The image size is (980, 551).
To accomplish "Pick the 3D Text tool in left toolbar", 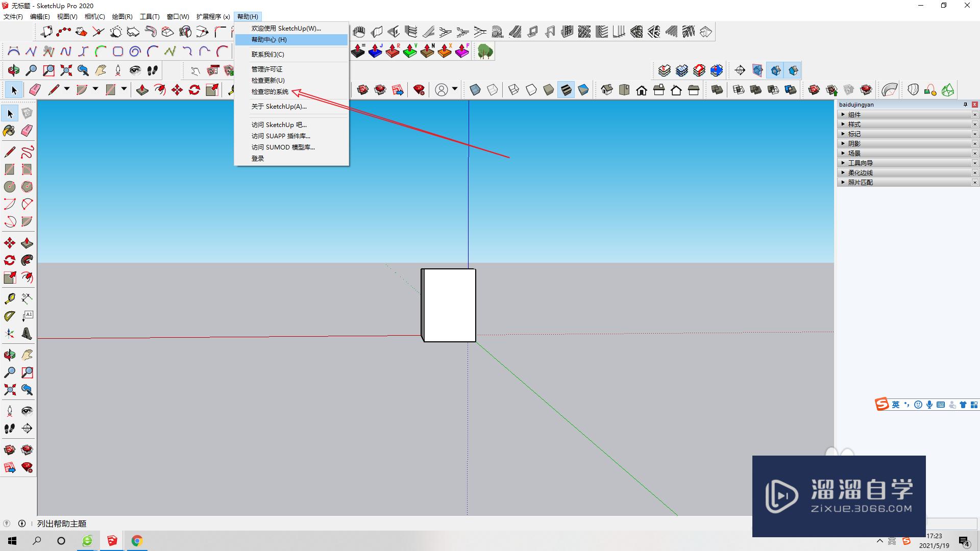I will click(x=27, y=334).
